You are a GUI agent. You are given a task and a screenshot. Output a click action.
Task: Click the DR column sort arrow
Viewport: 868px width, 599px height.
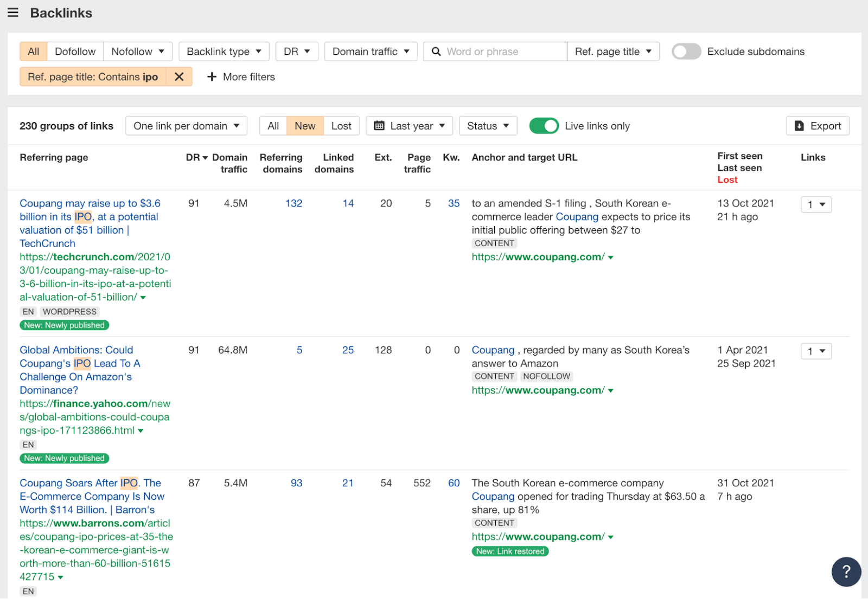pyautogui.click(x=205, y=157)
